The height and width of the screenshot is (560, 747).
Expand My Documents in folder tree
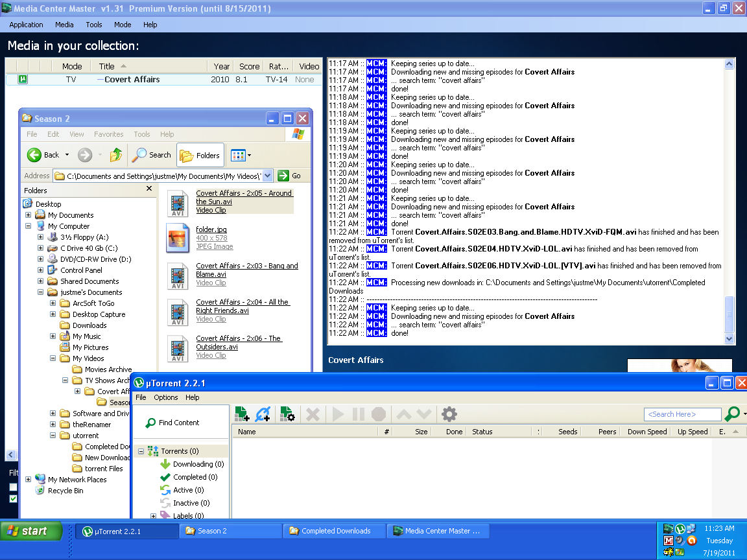point(28,215)
